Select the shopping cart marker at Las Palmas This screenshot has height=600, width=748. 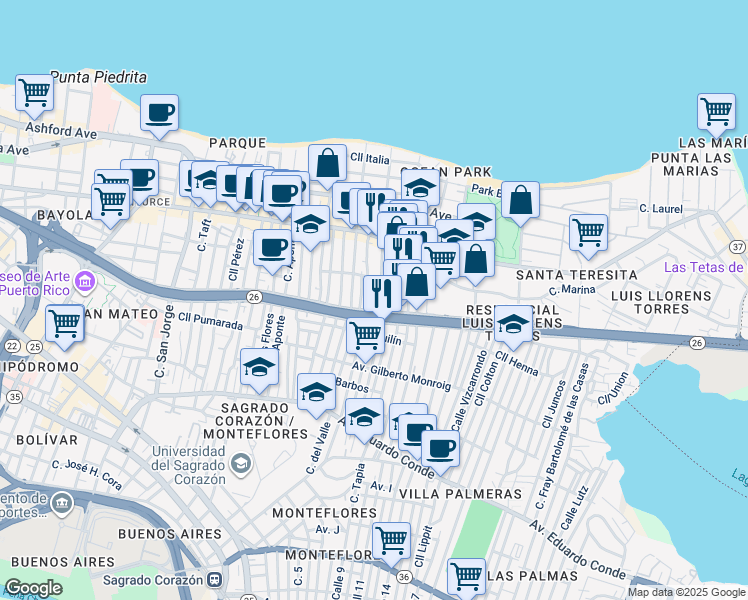(466, 576)
